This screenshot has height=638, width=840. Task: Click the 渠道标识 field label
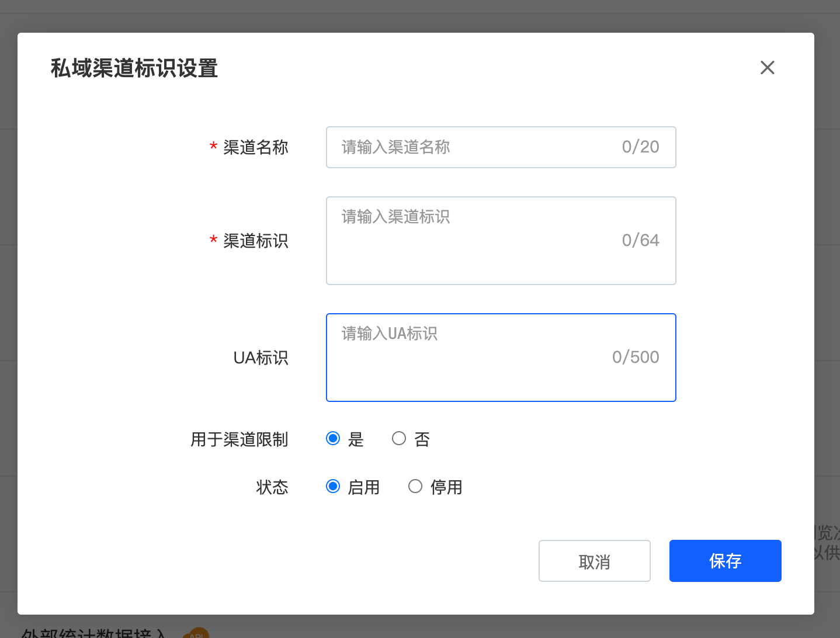pos(255,241)
